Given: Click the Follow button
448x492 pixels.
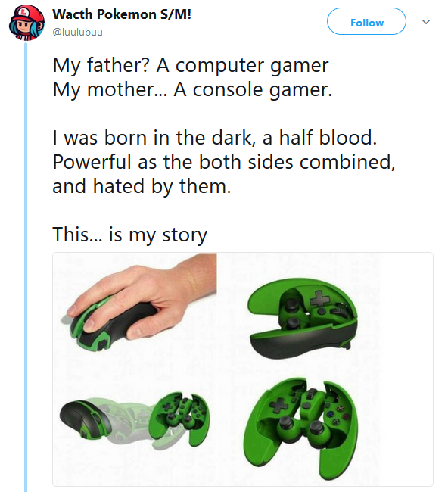Looking at the screenshot, I should pyautogui.click(x=366, y=22).
